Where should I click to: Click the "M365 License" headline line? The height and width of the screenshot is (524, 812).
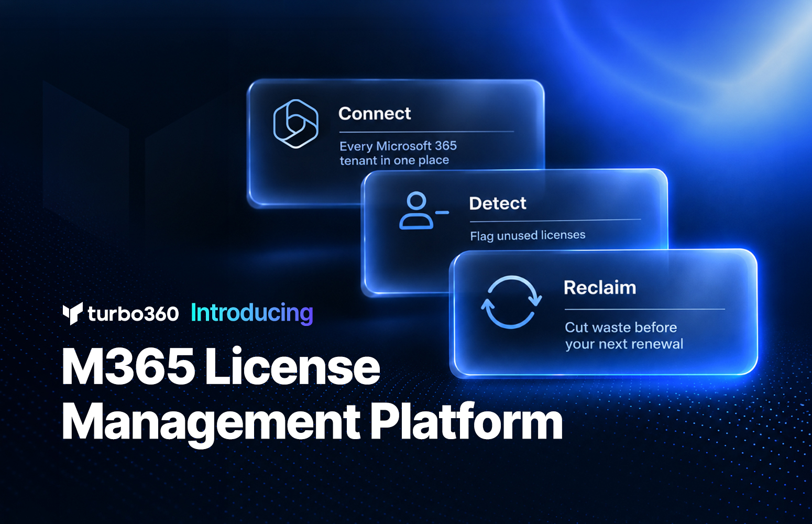[221, 366]
